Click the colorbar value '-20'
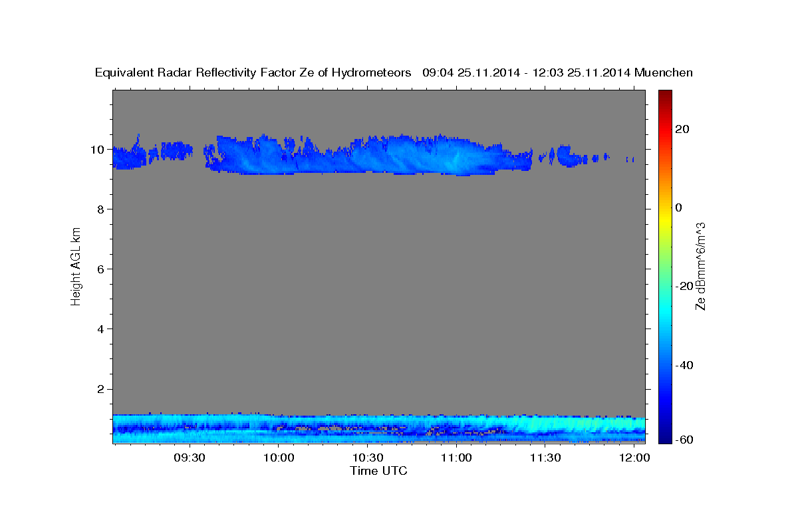The height and width of the screenshot is (532, 798). pyautogui.click(x=684, y=287)
